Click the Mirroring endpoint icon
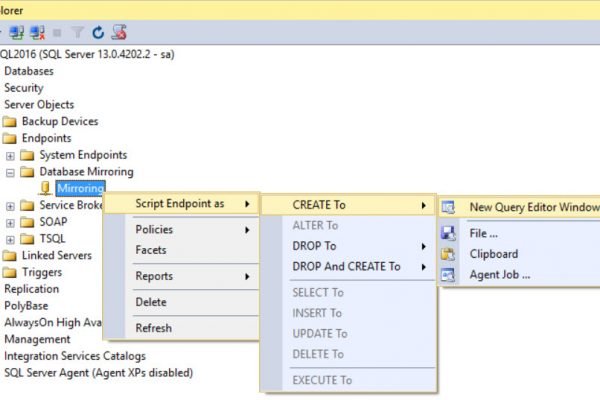The image size is (600, 400). pos(45,188)
